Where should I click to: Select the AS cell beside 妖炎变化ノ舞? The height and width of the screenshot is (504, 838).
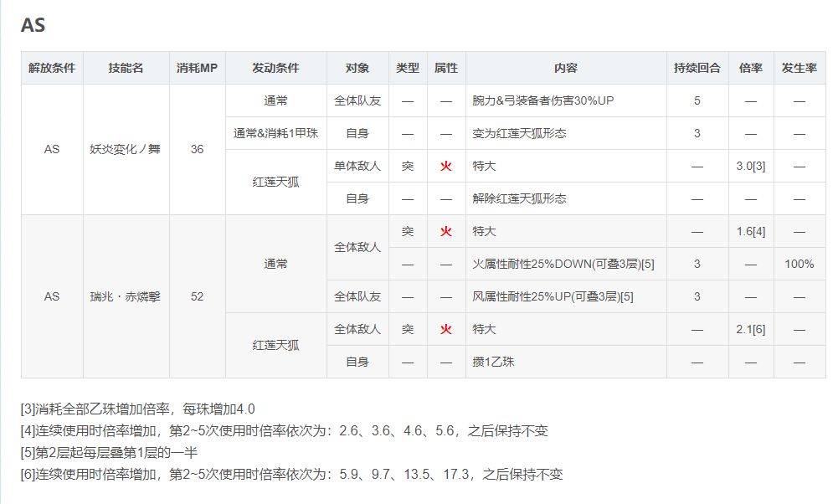tap(52, 149)
